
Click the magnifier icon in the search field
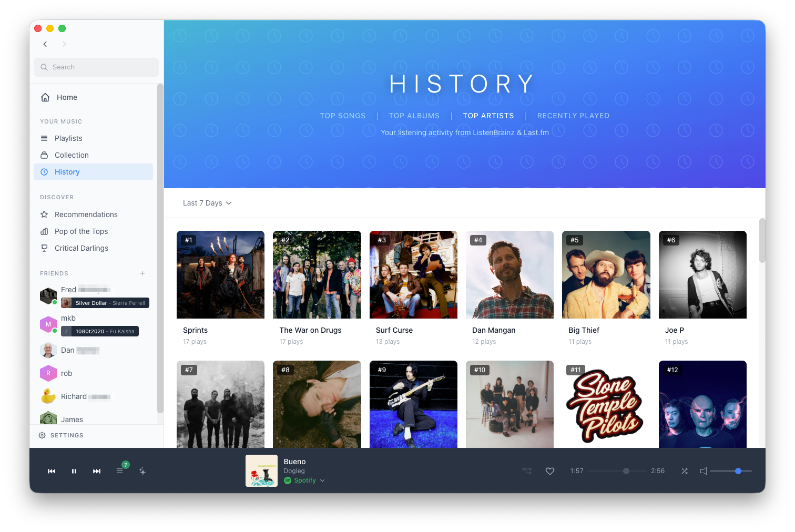[x=44, y=67]
